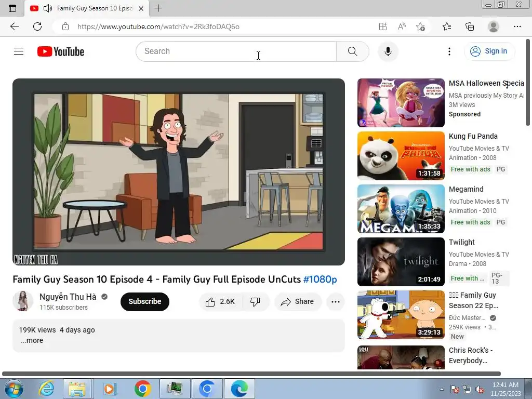Viewport: 532px width, 399px height.
Task: Go to the YouTube home logo
Action: pyautogui.click(x=61, y=51)
